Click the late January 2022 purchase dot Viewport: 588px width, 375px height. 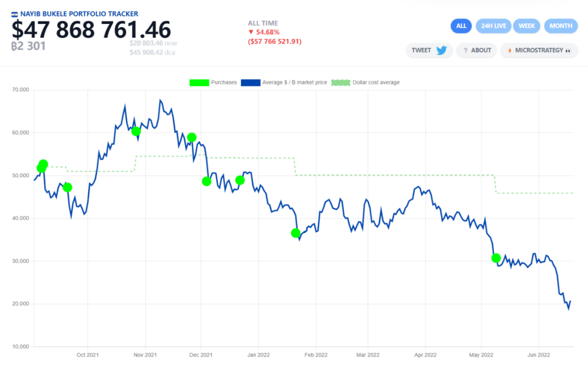[x=296, y=233]
